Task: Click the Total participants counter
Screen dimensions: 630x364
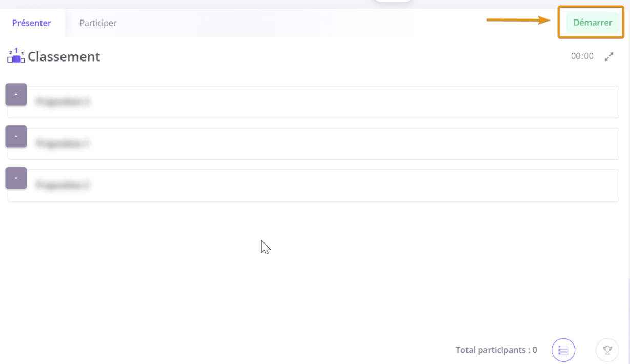Action: click(x=496, y=350)
